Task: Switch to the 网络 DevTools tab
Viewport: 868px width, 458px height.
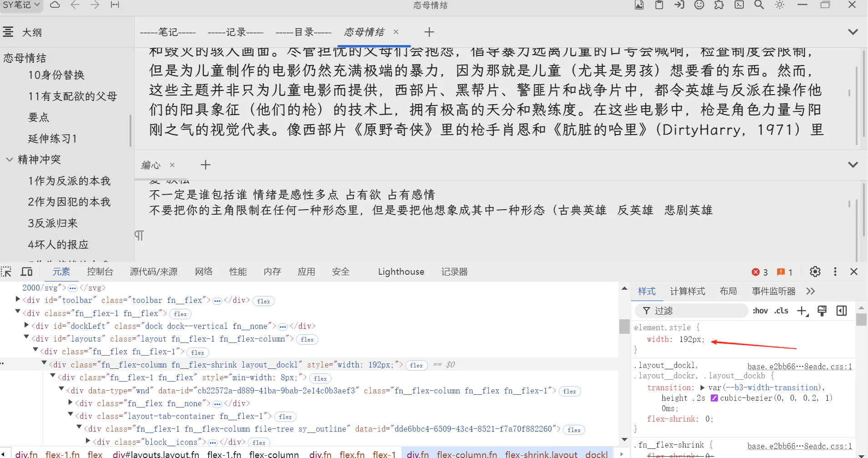Action: pos(204,272)
